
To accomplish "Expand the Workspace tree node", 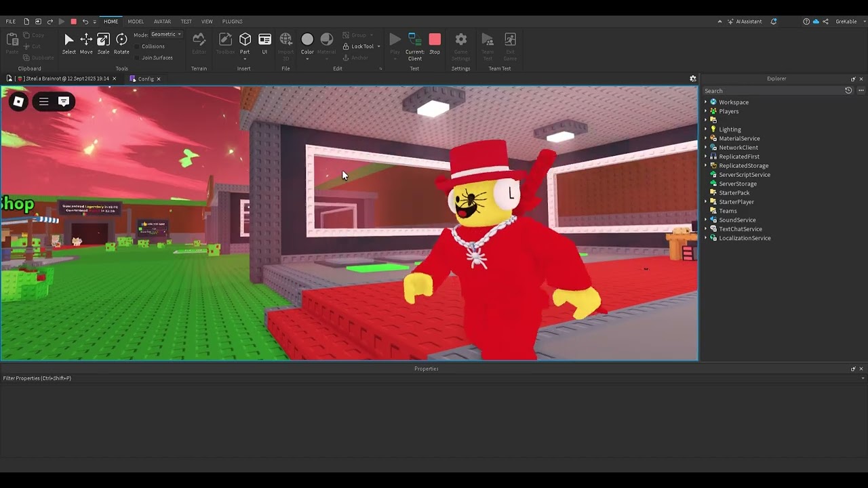I will [705, 102].
